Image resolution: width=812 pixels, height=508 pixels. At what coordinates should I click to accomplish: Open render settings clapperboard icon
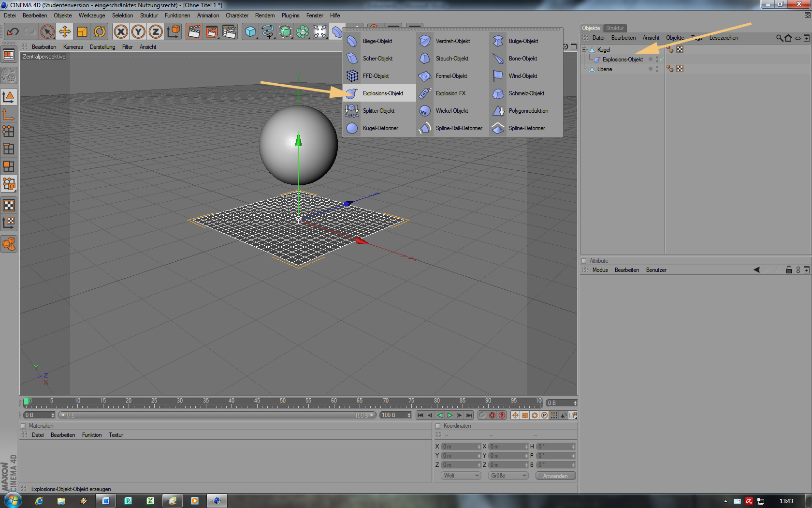click(x=229, y=32)
